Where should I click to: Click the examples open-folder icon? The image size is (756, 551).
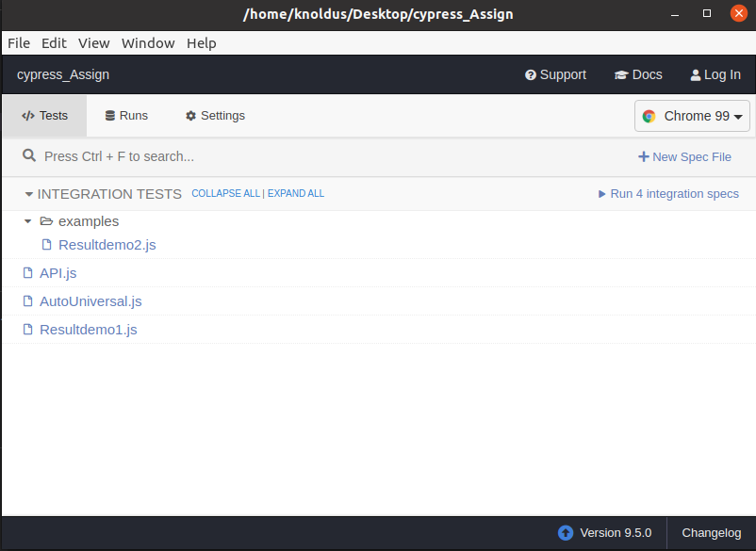click(x=46, y=221)
